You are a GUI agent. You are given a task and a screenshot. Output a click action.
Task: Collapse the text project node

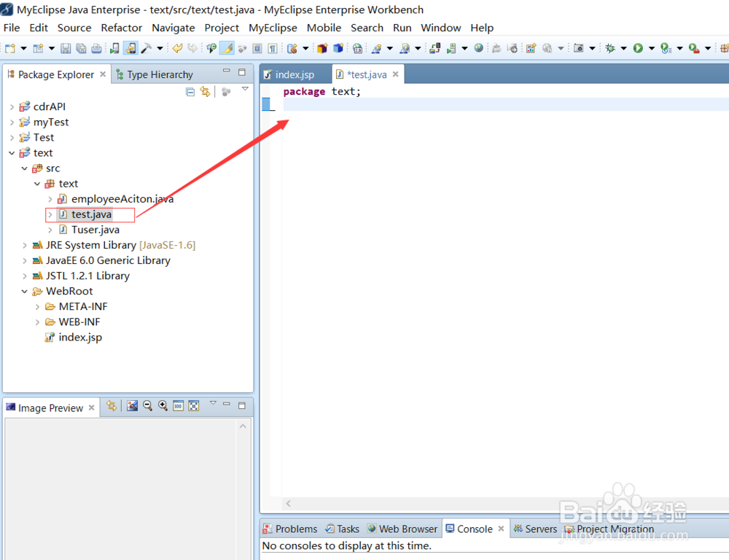(12, 153)
